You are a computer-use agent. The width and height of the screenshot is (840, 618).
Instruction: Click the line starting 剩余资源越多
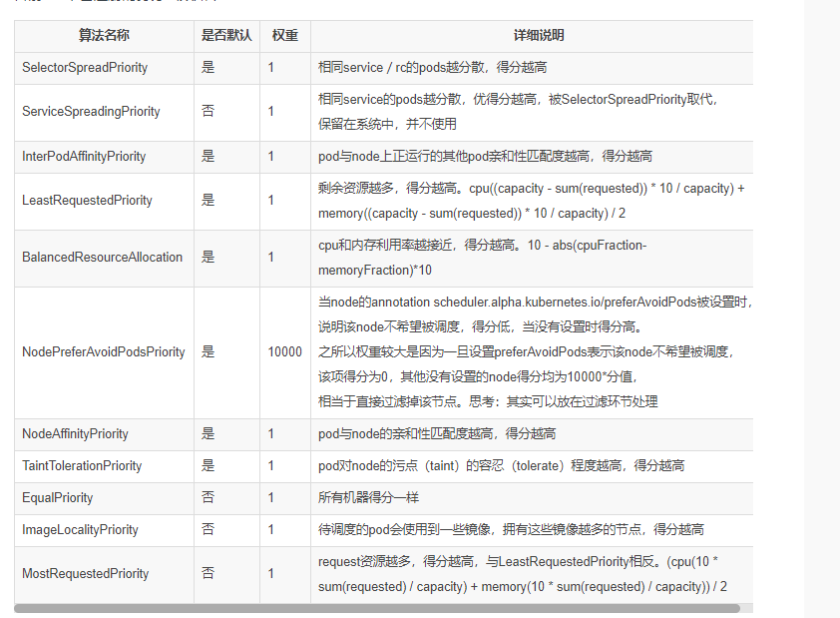point(532,189)
